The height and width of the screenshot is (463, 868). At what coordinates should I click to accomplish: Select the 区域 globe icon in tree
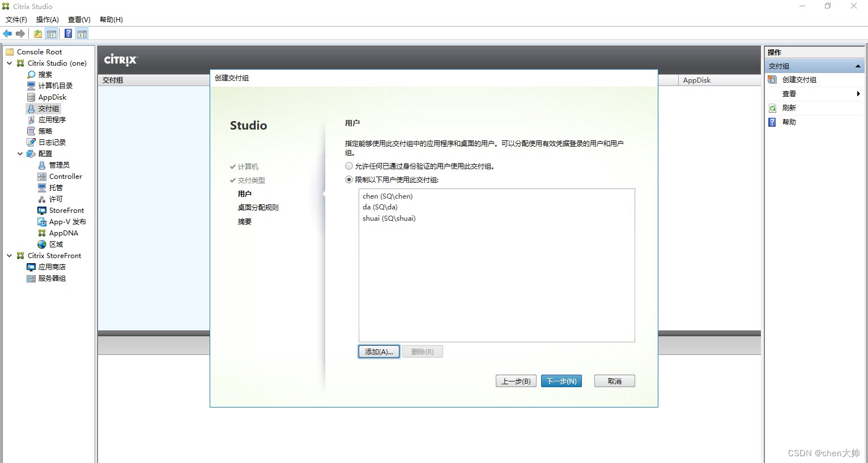42,245
